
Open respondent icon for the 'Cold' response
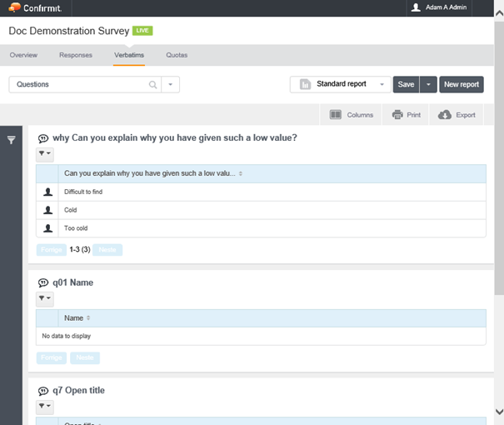[47, 210]
